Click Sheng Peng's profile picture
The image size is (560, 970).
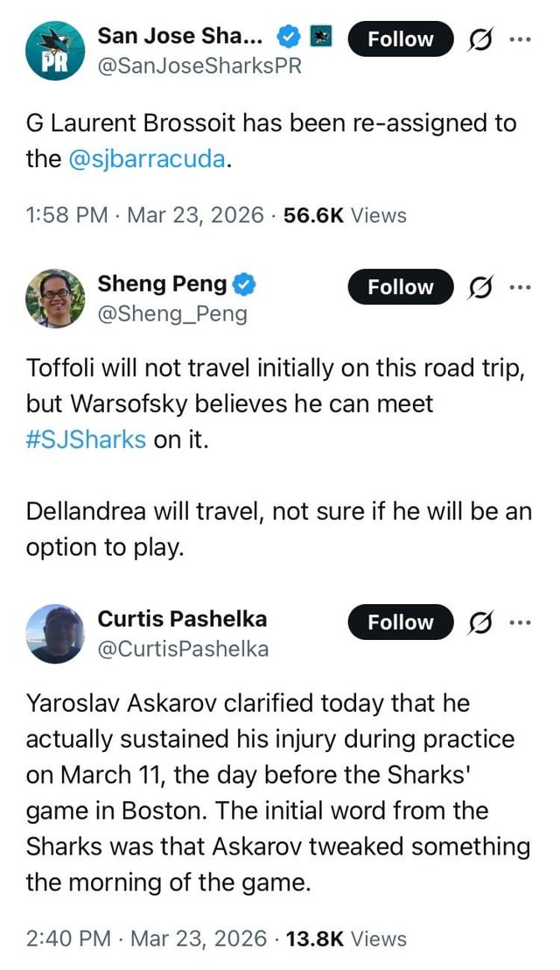[55, 299]
